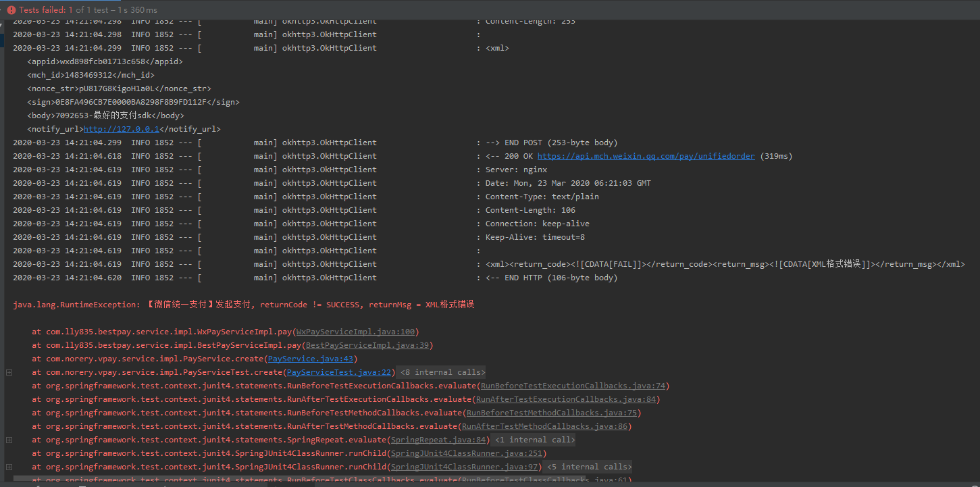980x487 pixels.
Task: Click the 'at com.norery.vpay.service.impl.PayService.create' stack text
Action: click(148, 359)
